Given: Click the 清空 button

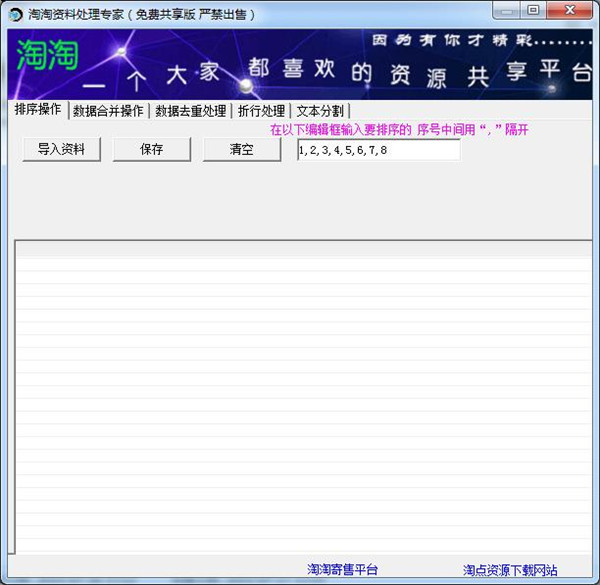Looking at the screenshot, I should pyautogui.click(x=241, y=149).
